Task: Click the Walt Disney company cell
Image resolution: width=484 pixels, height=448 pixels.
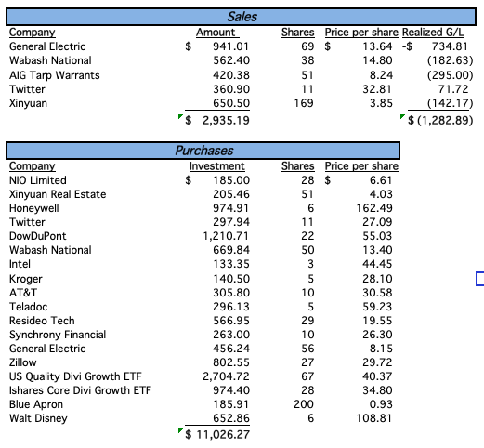Action: (38, 418)
